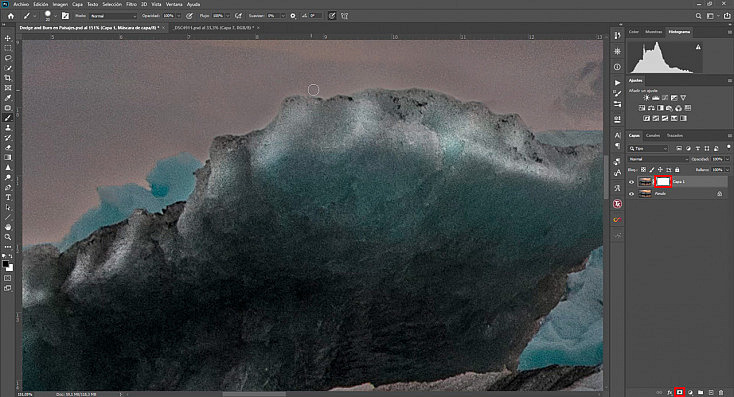Toggle layer filter on/off switch

(x=728, y=147)
